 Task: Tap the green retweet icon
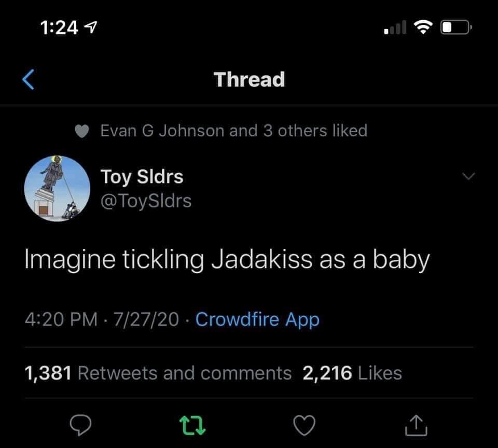(x=192, y=425)
